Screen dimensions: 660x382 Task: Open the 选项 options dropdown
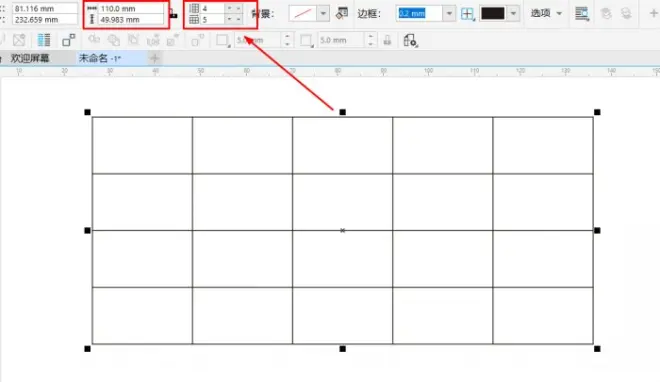[x=546, y=13]
